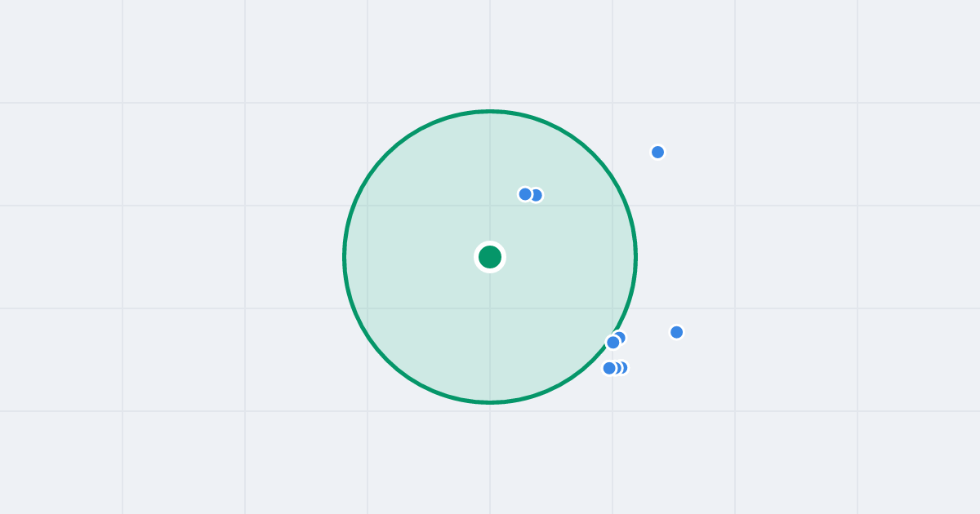Click the leftmost point of the green circle outline
Viewport: 980px width, 514px height.
coord(344,257)
